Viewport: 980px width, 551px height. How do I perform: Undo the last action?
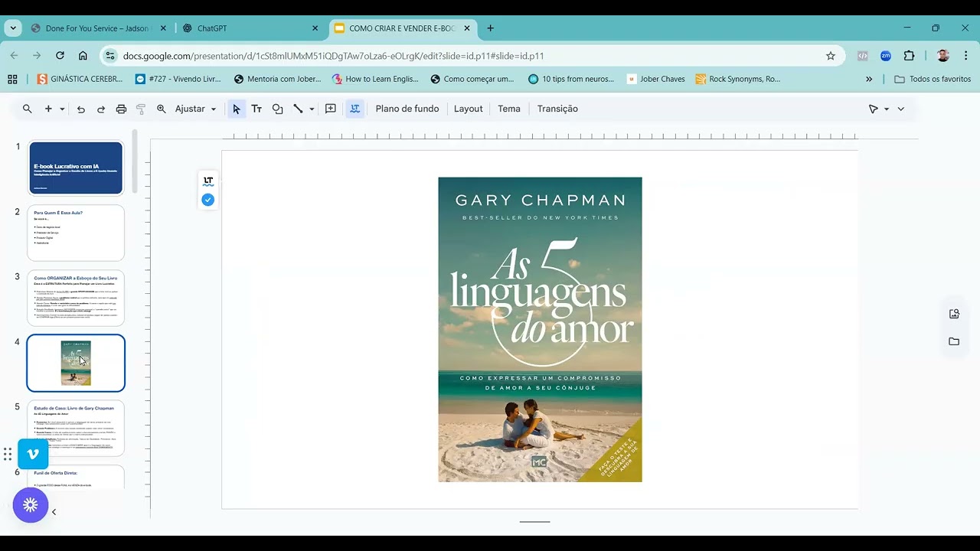81,109
